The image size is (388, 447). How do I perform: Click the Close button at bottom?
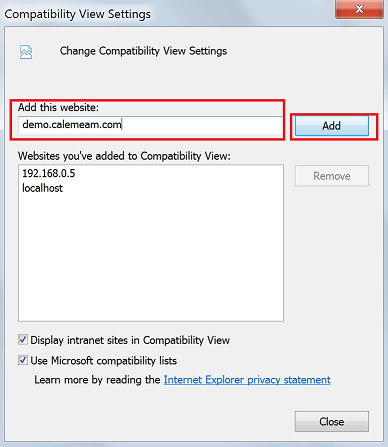(332, 422)
